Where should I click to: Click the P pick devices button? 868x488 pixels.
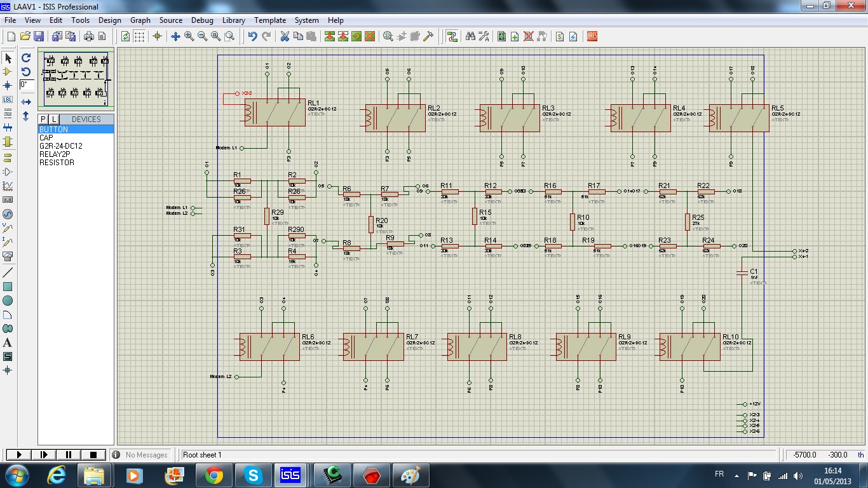click(x=43, y=119)
